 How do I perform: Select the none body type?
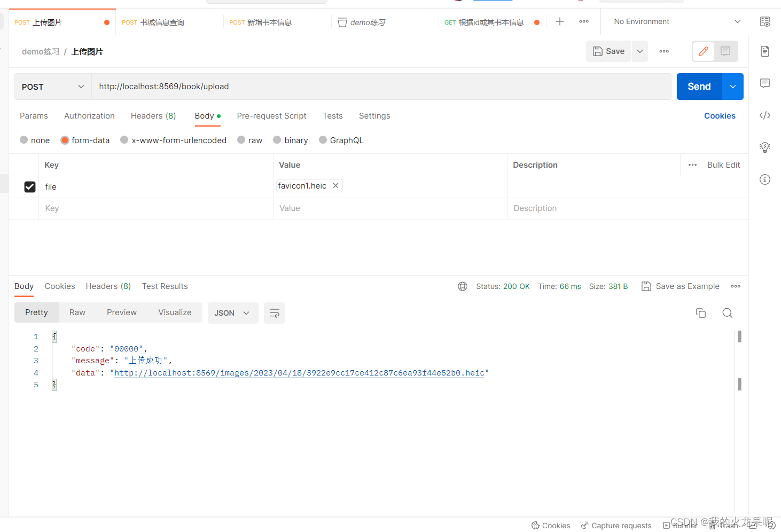[35, 140]
